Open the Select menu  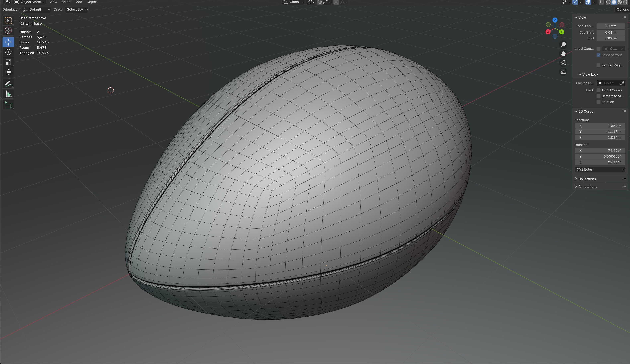click(66, 2)
